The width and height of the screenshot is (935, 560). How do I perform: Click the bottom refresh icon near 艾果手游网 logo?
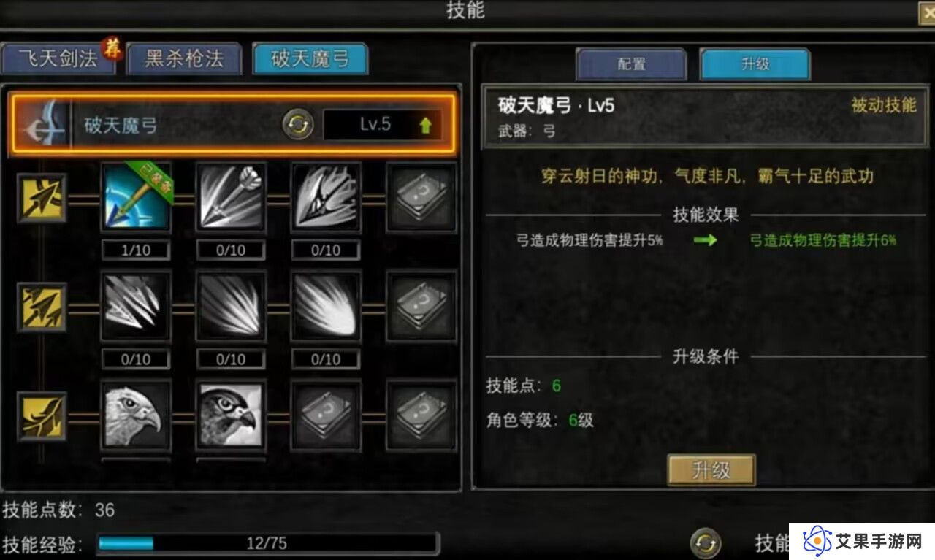(x=706, y=543)
